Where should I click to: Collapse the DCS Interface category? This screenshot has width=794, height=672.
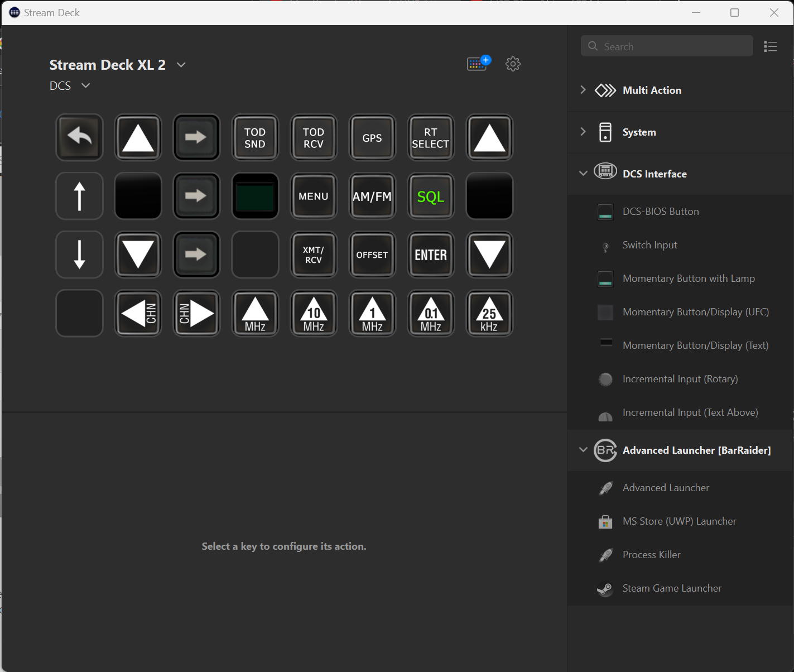tap(583, 174)
